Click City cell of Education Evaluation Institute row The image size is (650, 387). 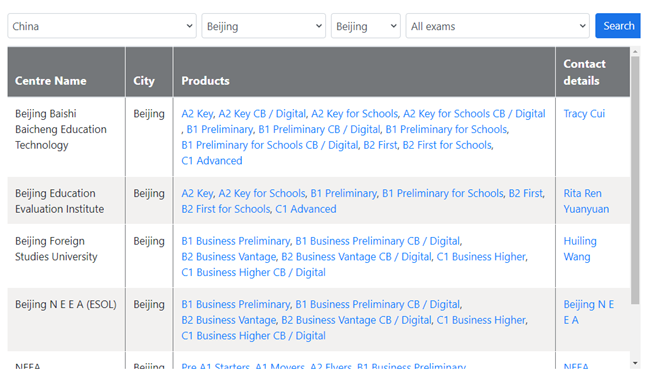coord(149,201)
